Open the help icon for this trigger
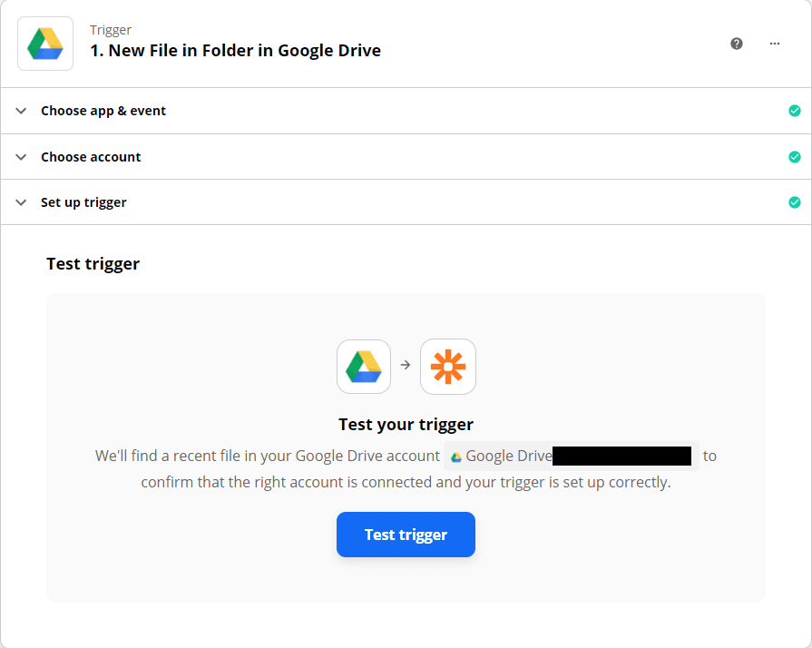This screenshot has width=812, height=648. (x=736, y=43)
